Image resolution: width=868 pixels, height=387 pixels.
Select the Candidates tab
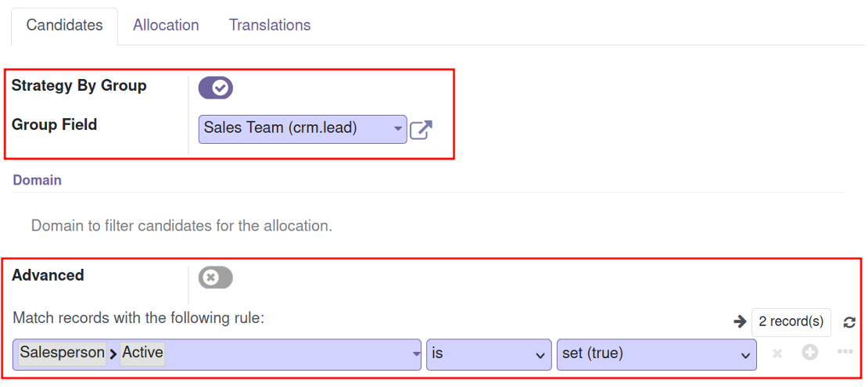click(65, 26)
